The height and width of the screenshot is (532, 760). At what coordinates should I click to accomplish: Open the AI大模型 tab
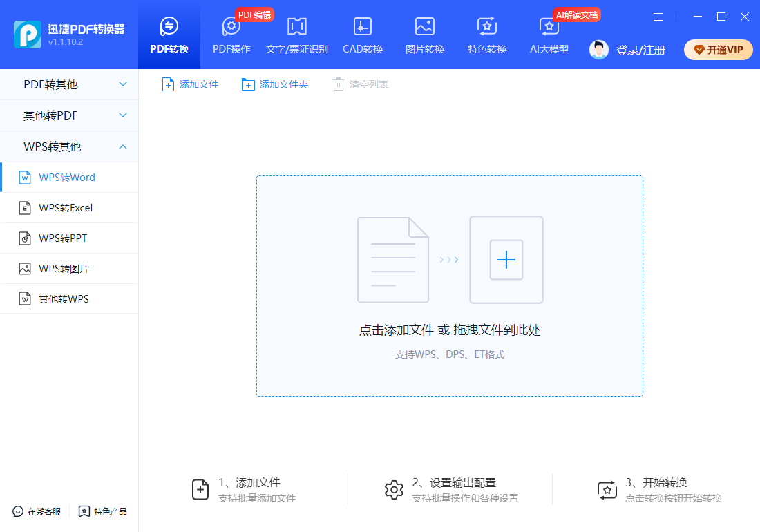(x=549, y=35)
